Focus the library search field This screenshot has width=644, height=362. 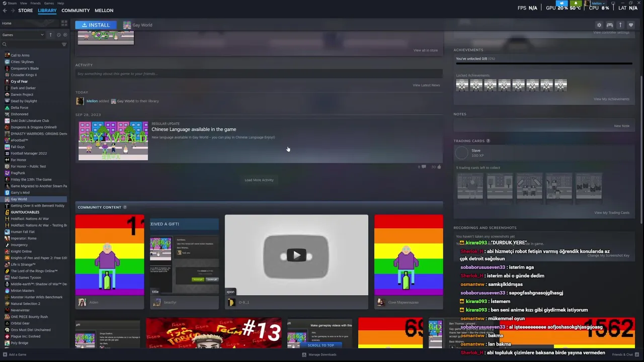(31, 44)
